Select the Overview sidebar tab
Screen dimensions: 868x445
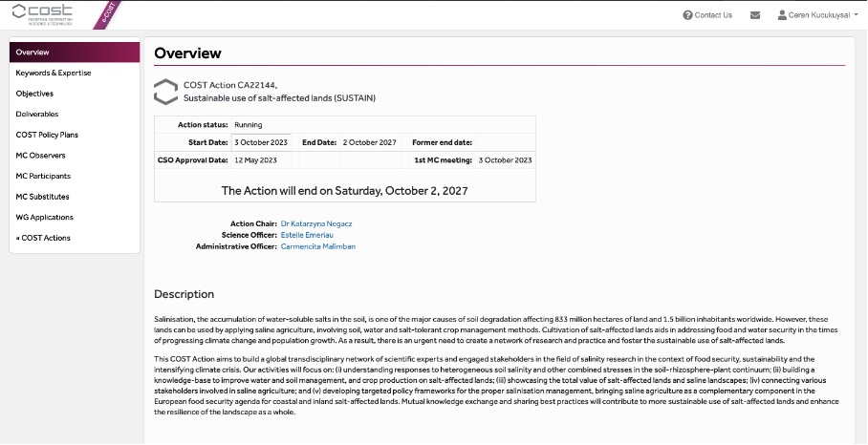pyautogui.click(x=75, y=53)
